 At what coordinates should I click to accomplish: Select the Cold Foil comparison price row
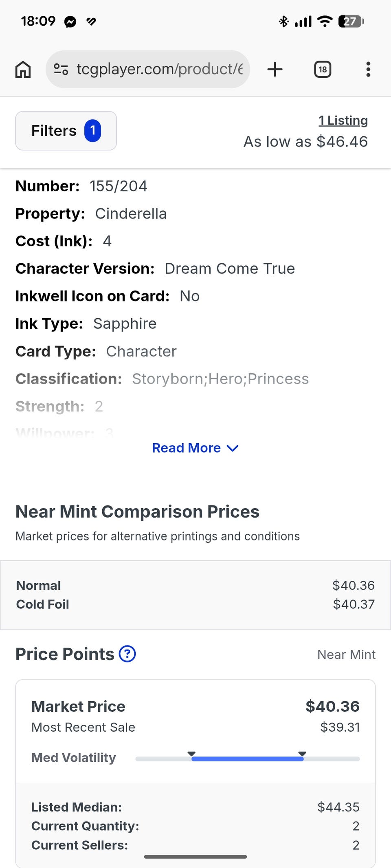pyautogui.click(x=195, y=604)
